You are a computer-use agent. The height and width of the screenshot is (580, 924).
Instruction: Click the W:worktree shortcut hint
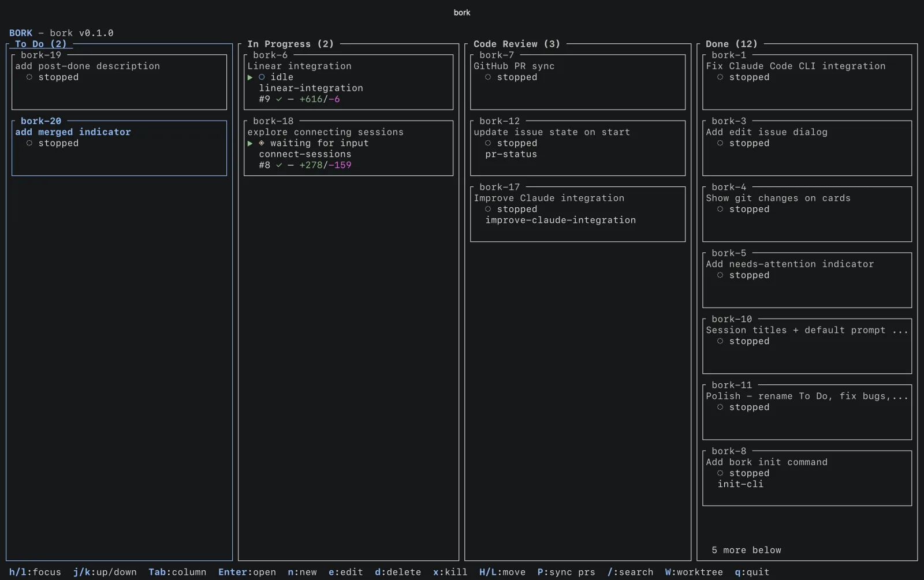pyautogui.click(x=694, y=572)
